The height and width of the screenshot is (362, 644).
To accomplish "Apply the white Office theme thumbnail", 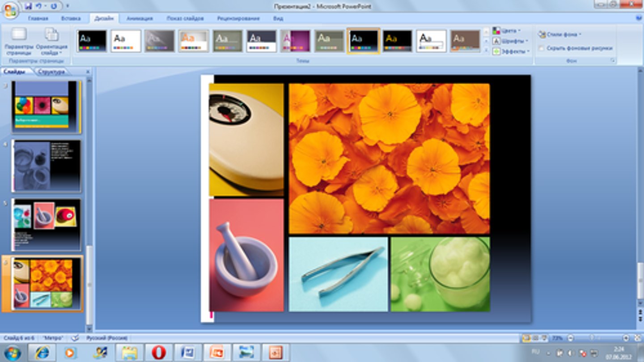I will [126, 41].
